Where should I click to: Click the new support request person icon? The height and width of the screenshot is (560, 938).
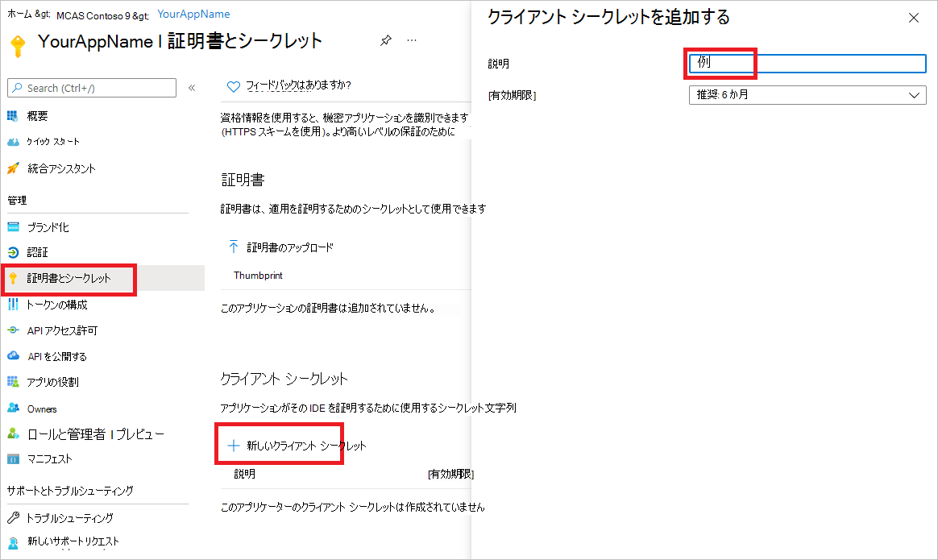pyautogui.click(x=13, y=542)
